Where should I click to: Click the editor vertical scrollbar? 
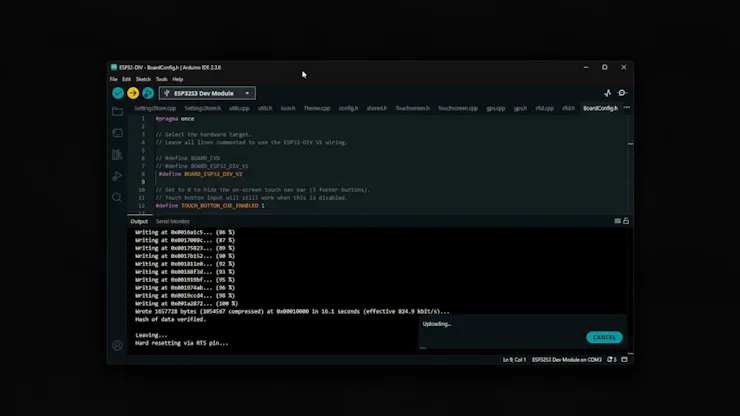tap(631, 164)
